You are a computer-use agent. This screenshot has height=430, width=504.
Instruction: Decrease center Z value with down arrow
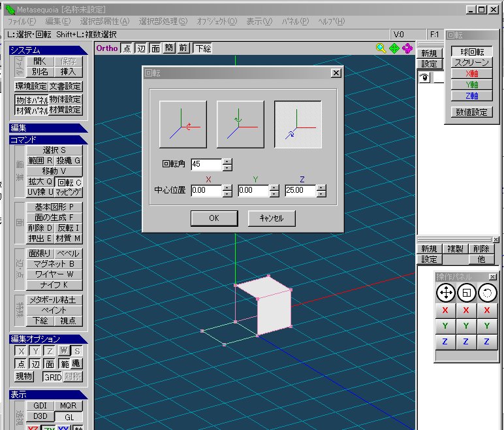click(x=321, y=193)
